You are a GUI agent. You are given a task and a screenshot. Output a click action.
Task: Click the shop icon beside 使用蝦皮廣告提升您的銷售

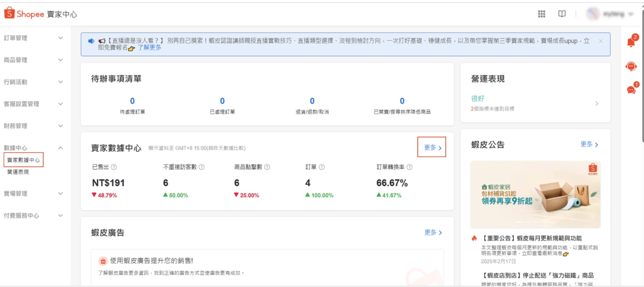[103, 261]
